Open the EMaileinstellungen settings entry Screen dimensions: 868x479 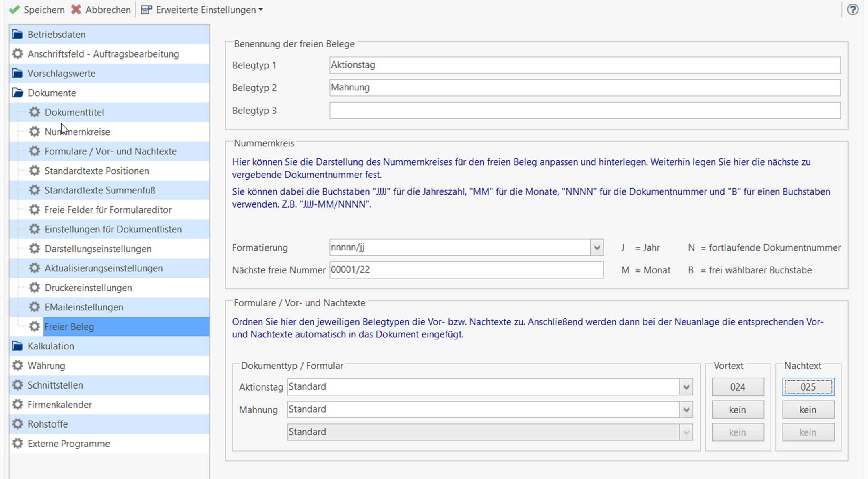(x=84, y=307)
